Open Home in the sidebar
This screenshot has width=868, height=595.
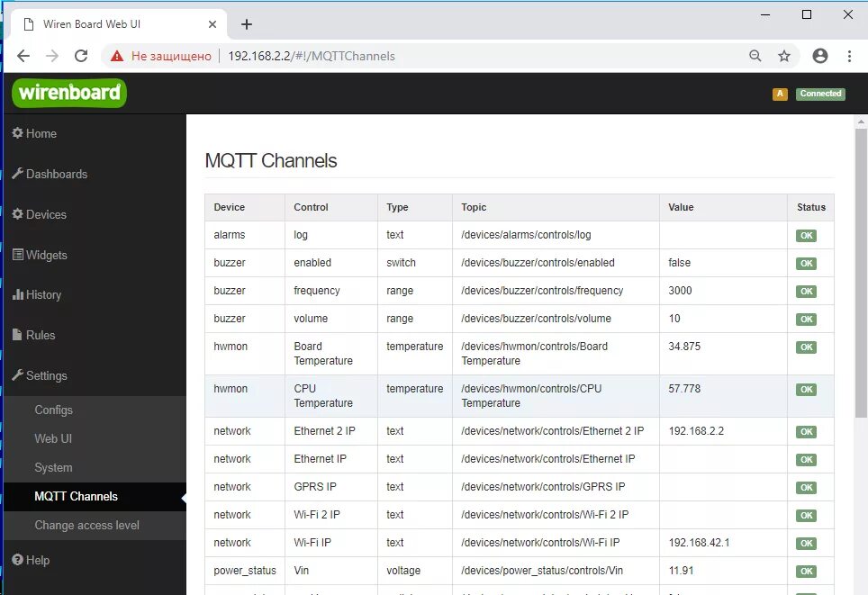tap(34, 133)
